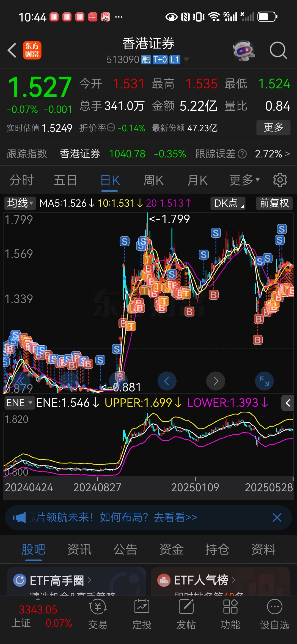The image size is (297, 644).
Task: Open the 资金 tab
Action: tap(172, 550)
